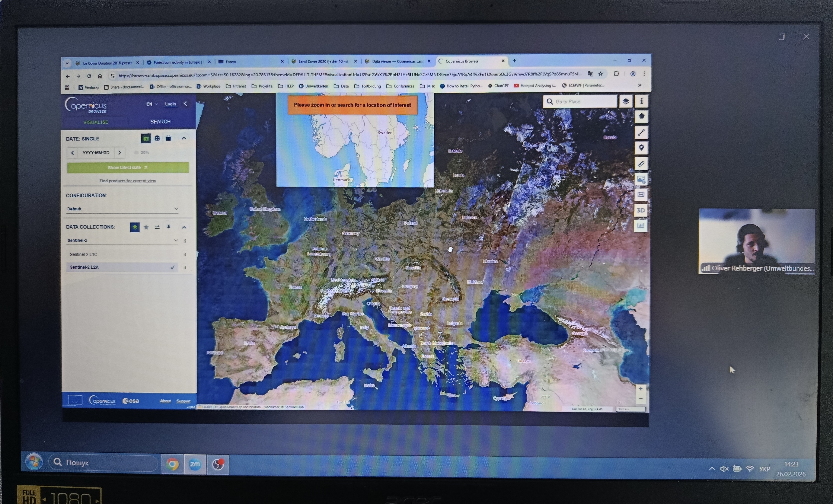Viewport: 833px width, 504px height.
Task: Switch to the Search tab
Action: coord(160,122)
